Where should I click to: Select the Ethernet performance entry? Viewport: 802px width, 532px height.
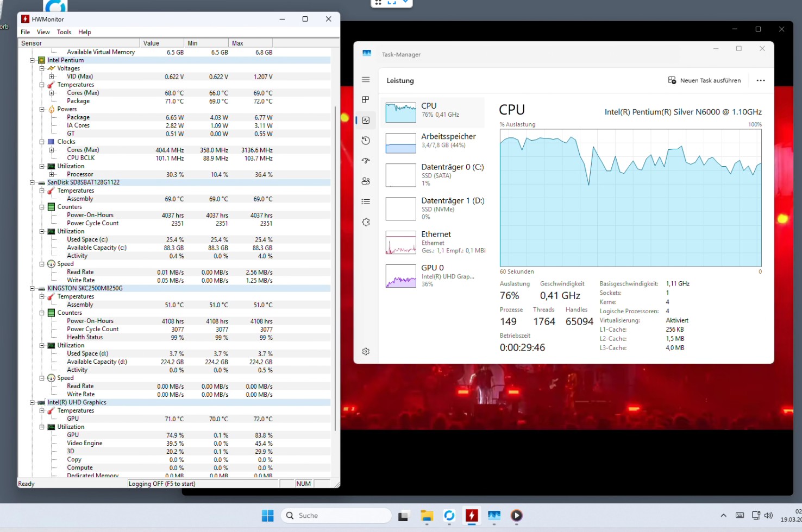point(434,242)
